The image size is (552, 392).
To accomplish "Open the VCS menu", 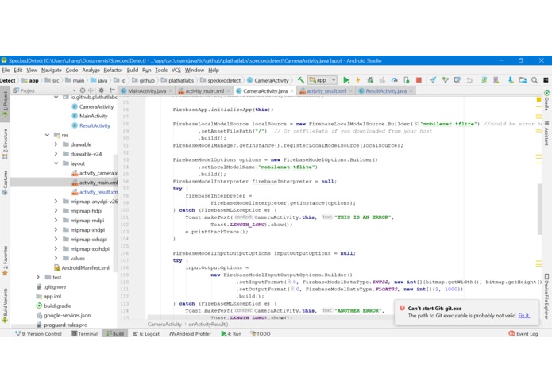I will pos(176,70).
